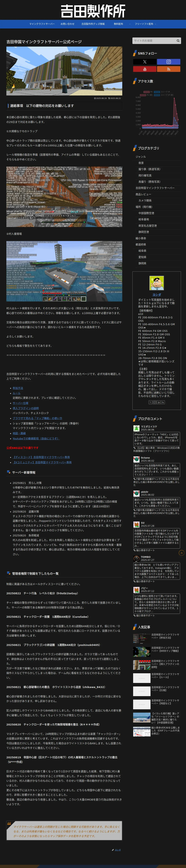The height and width of the screenshot is (868, 186).
Task: Select the 鳥撮り（野鳥写真） category
Action: click(x=149, y=182)
